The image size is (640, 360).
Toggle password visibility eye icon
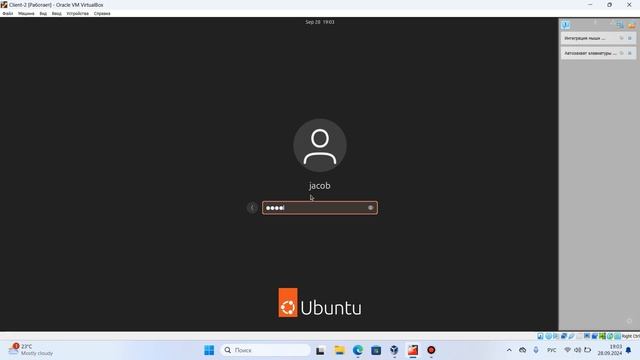pos(371,208)
